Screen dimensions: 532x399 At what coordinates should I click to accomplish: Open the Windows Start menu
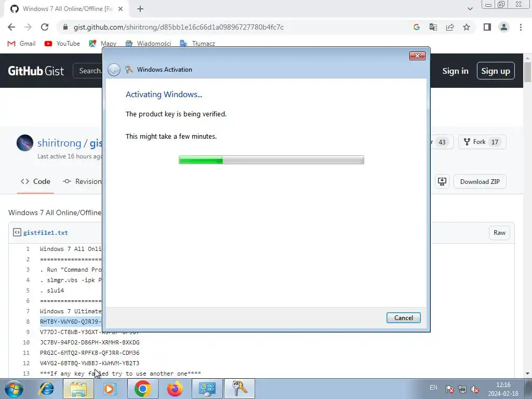click(14, 389)
